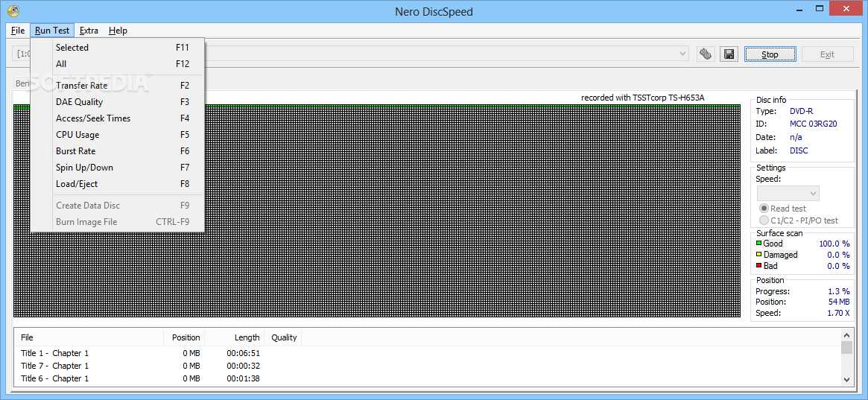Click the disabled Create Data Disc entry
Image resolution: width=868 pixels, height=400 pixels.
pos(118,206)
